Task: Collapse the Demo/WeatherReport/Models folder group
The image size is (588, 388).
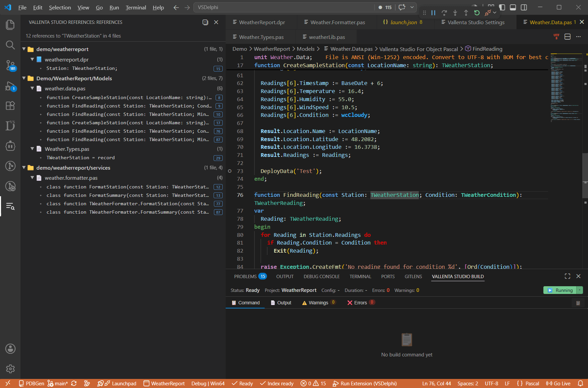Action: coord(24,78)
